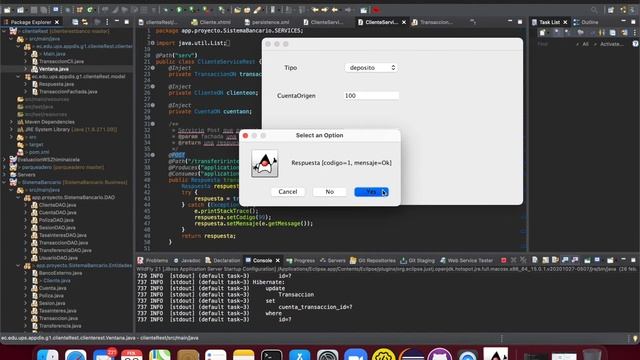Click the New file icon in main toolbar
The width and height of the screenshot is (640, 360).
click(x=7, y=10)
